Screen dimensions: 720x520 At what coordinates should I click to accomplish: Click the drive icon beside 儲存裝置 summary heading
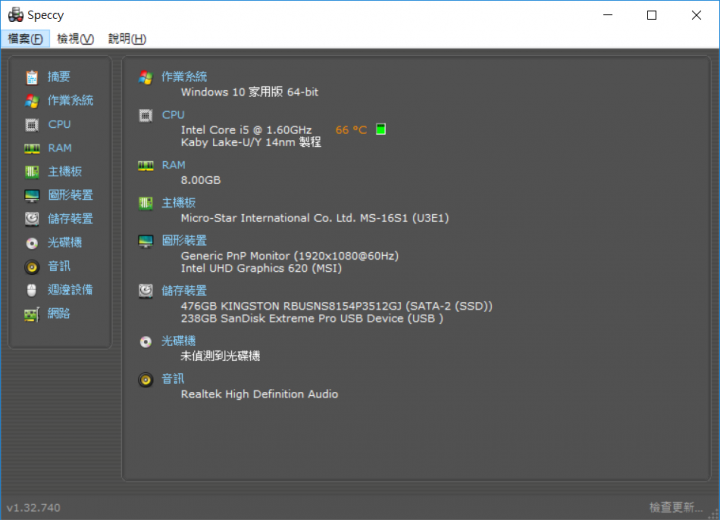(x=146, y=291)
